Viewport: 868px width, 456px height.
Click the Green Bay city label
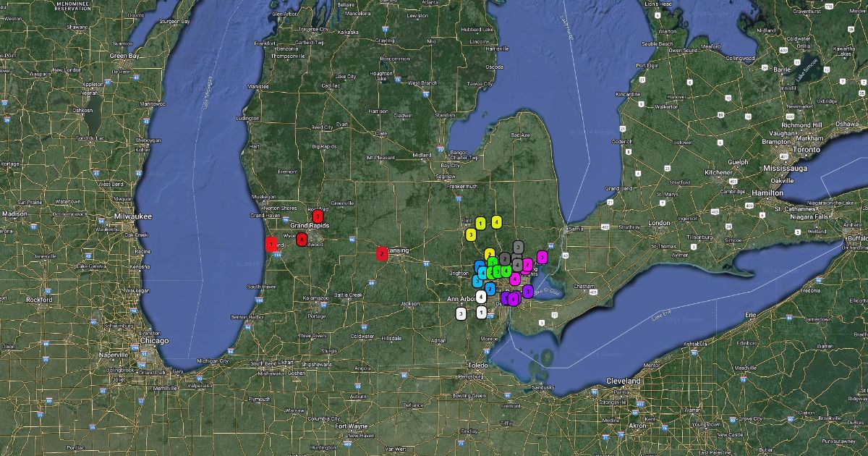(124, 56)
